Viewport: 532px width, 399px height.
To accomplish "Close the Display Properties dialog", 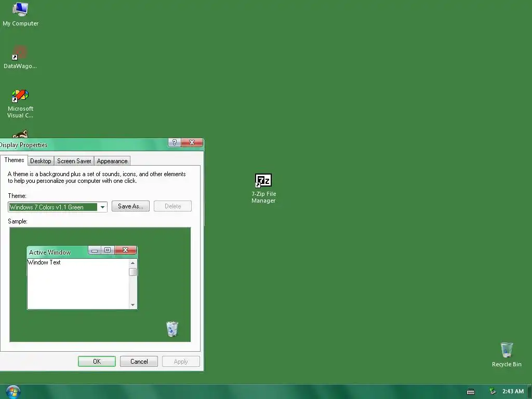I will pyautogui.click(x=192, y=142).
